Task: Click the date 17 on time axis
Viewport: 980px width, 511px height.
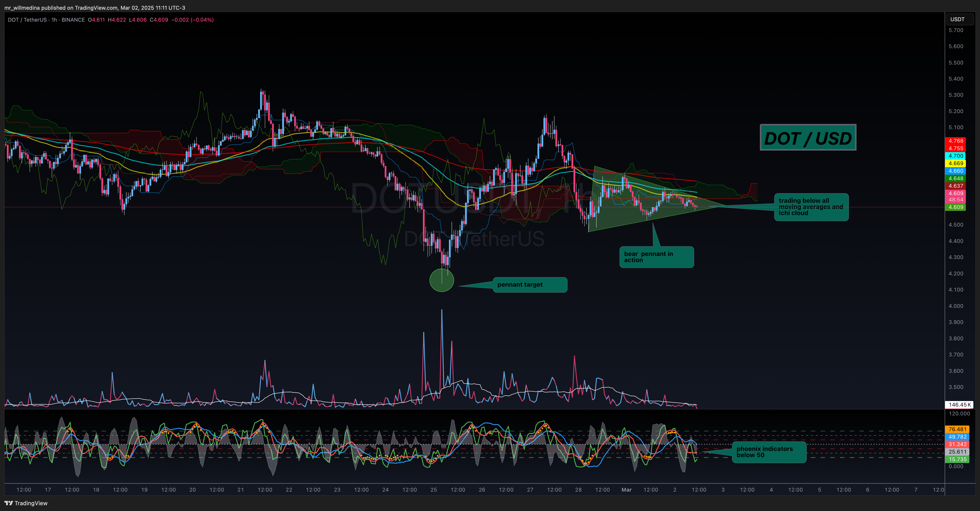Action: point(48,490)
